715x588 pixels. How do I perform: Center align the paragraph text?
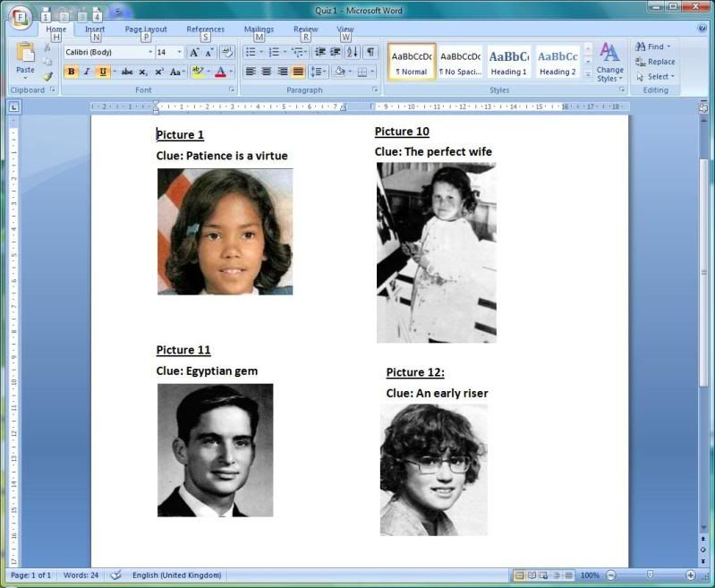tap(266, 72)
